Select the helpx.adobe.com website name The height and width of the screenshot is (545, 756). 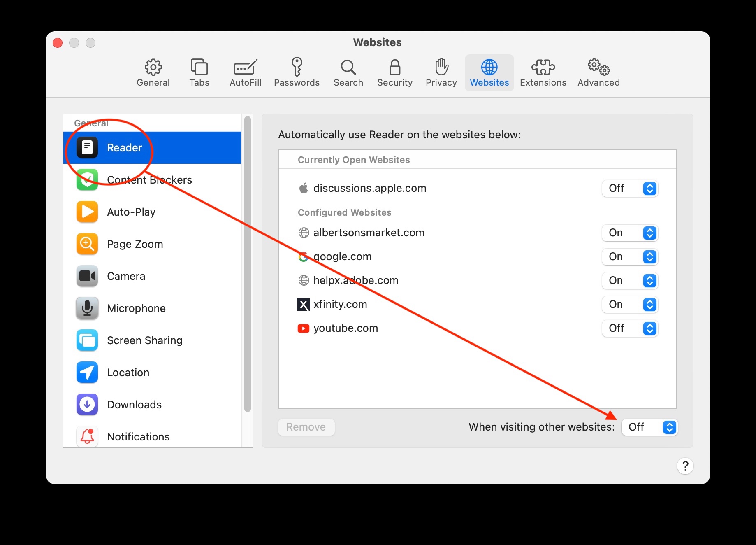(x=356, y=281)
